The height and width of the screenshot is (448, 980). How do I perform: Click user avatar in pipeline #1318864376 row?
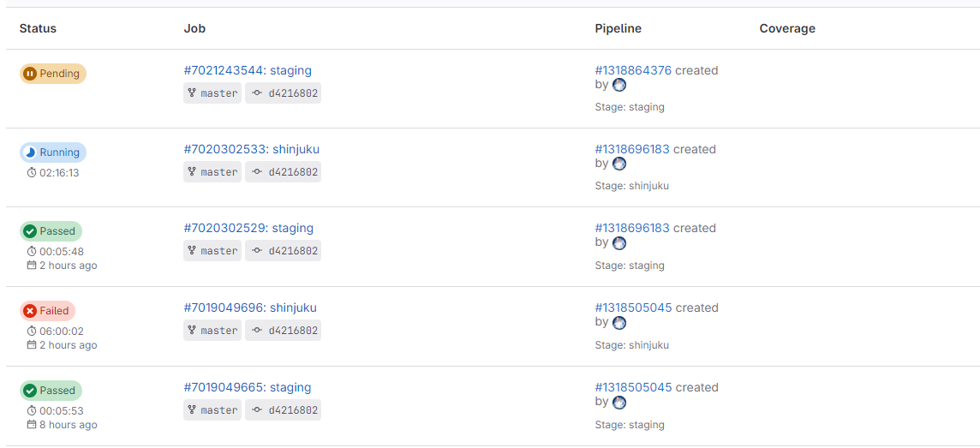[618, 85]
